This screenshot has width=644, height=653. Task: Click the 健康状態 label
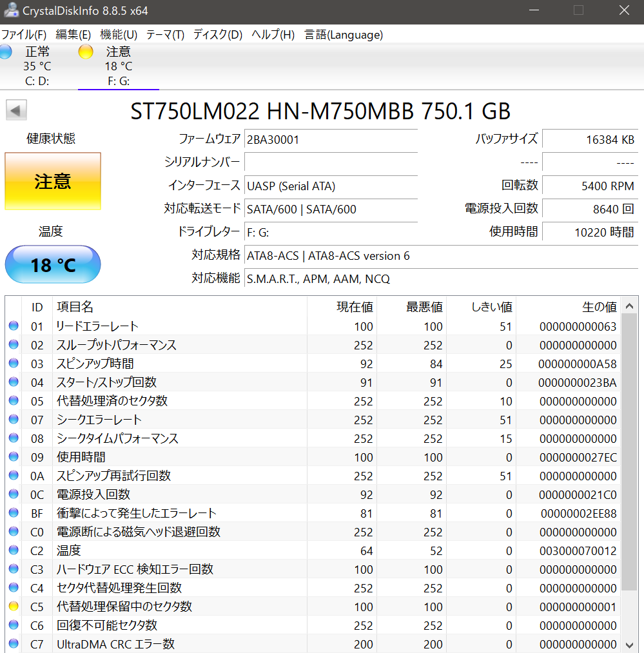click(51, 138)
